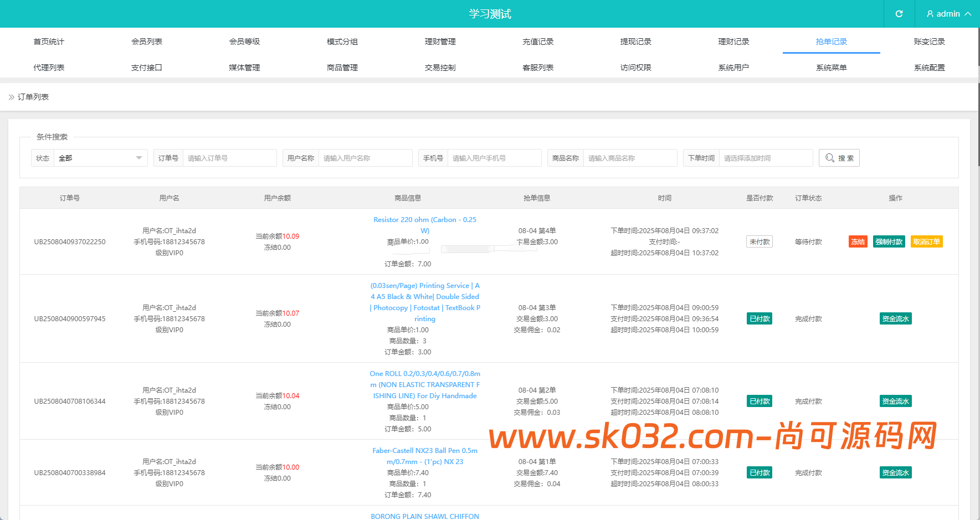This screenshot has width=980, height=520.
Task: Open the 系统配置 section
Action: coord(929,67)
